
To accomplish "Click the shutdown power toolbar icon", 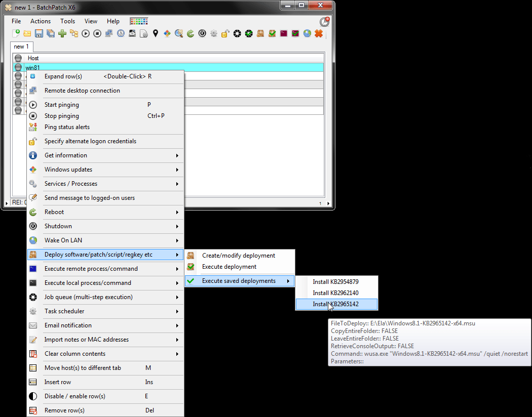I will 202,33.
